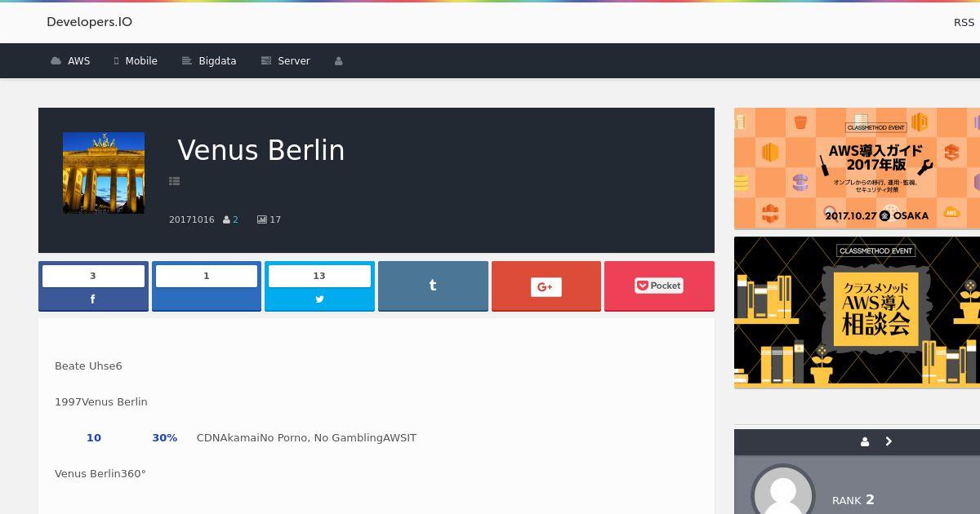
Task: Select the Server menu item
Action: (285, 61)
